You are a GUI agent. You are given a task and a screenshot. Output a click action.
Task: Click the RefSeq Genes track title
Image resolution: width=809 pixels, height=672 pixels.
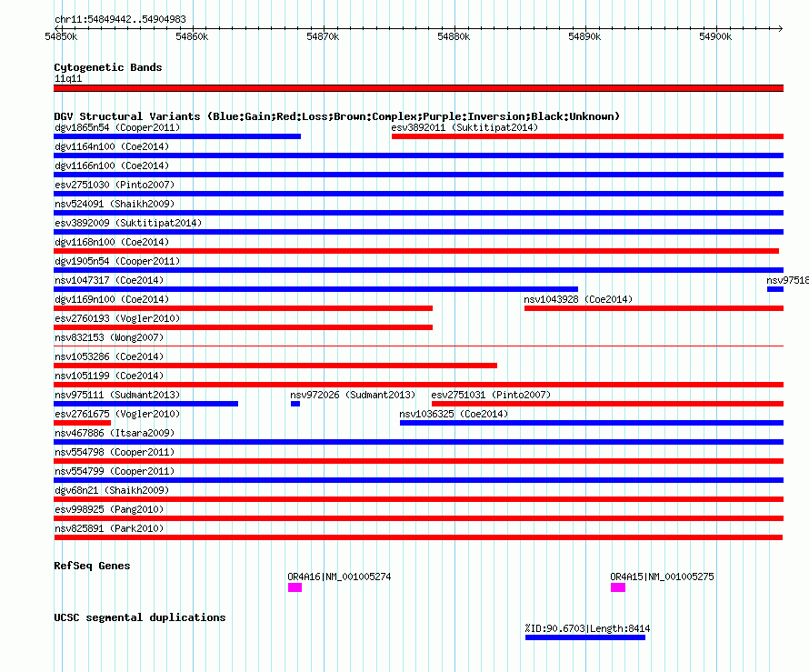[92, 566]
